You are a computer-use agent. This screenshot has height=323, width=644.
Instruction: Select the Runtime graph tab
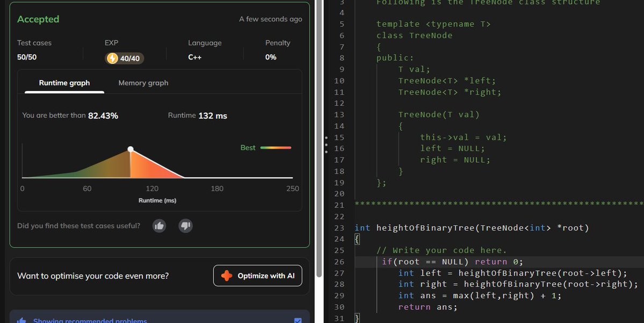(64, 83)
